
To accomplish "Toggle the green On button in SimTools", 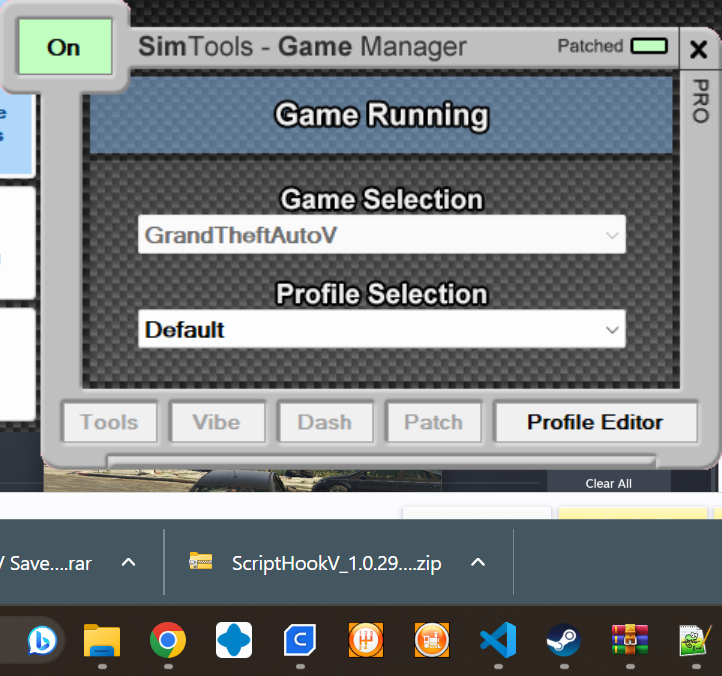I will point(65,47).
